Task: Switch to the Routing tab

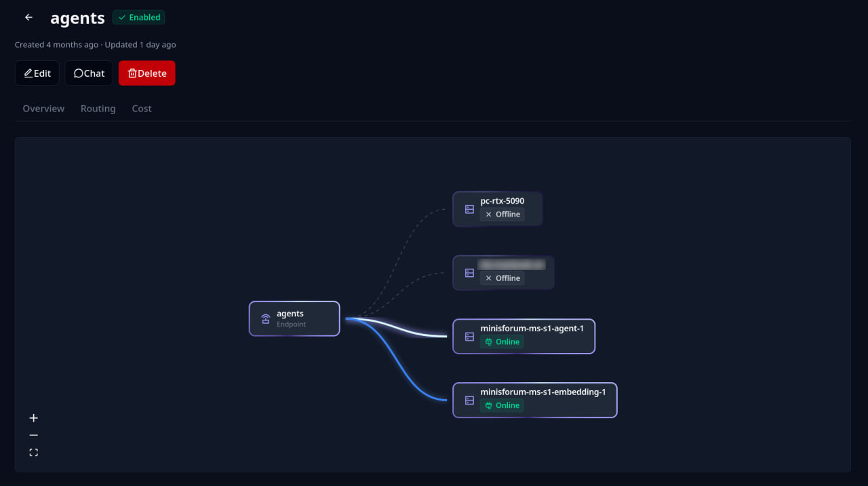Action: pyautogui.click(x=98, y=109)
